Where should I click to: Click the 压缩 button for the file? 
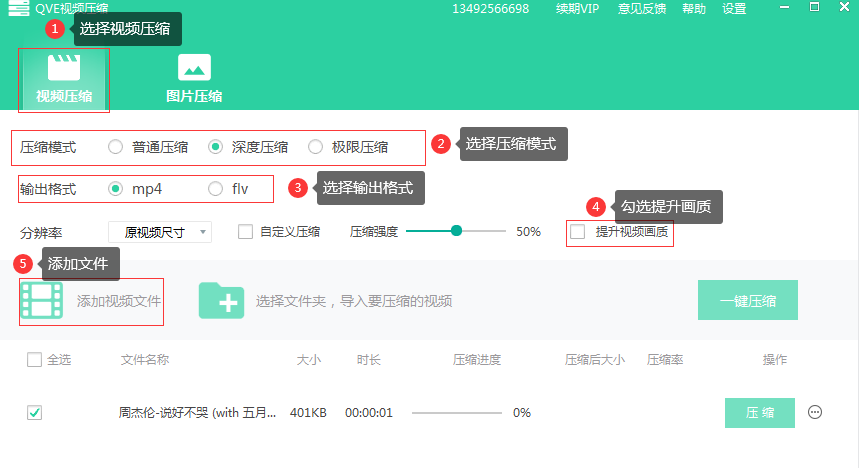[760, 413]
